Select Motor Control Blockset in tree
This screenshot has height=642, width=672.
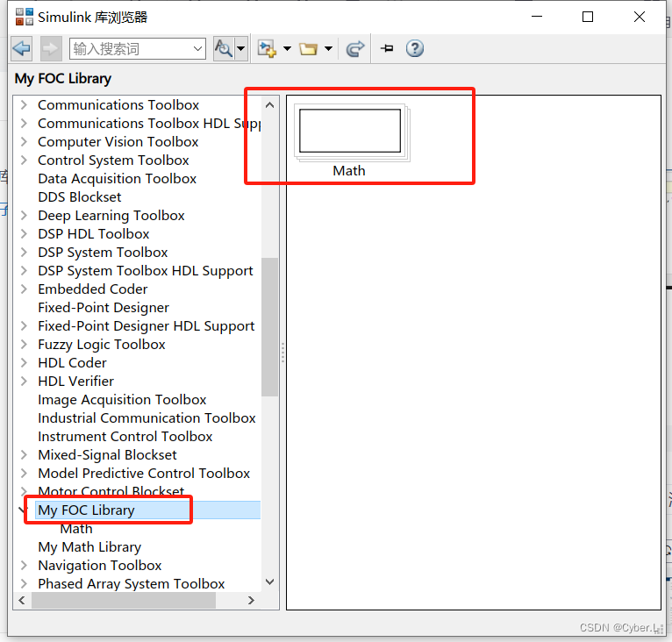pyautogui.click(x=111, y=491)
